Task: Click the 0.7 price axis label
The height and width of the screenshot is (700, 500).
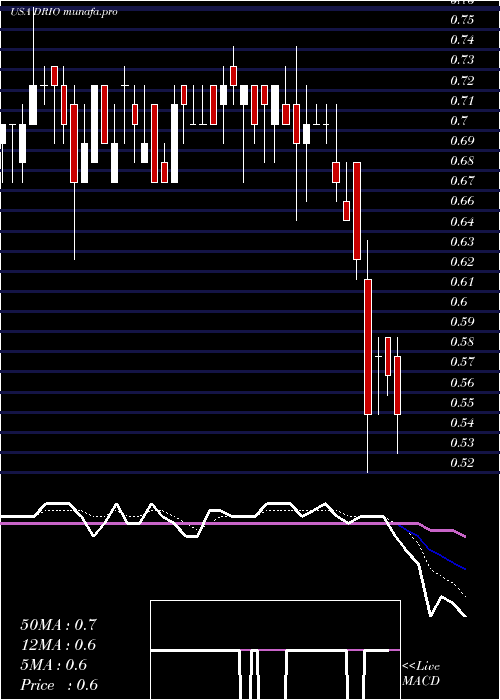Action: (x=459, y=121)
